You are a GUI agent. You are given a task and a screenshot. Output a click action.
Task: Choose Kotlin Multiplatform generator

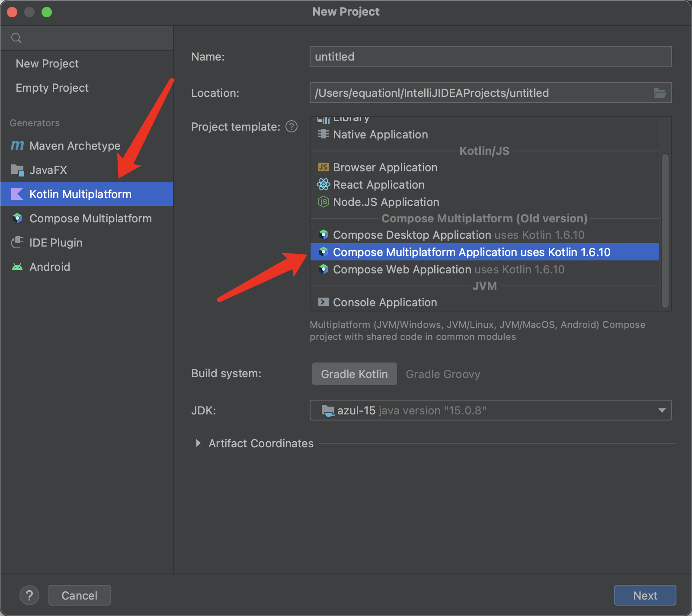[x=86, y=194]
